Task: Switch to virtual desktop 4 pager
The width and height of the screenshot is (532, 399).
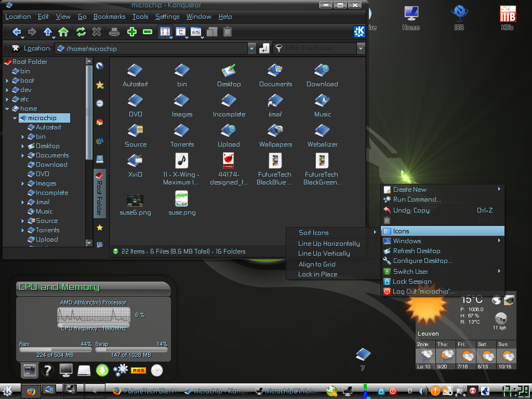Action: (x=95, y=391)
